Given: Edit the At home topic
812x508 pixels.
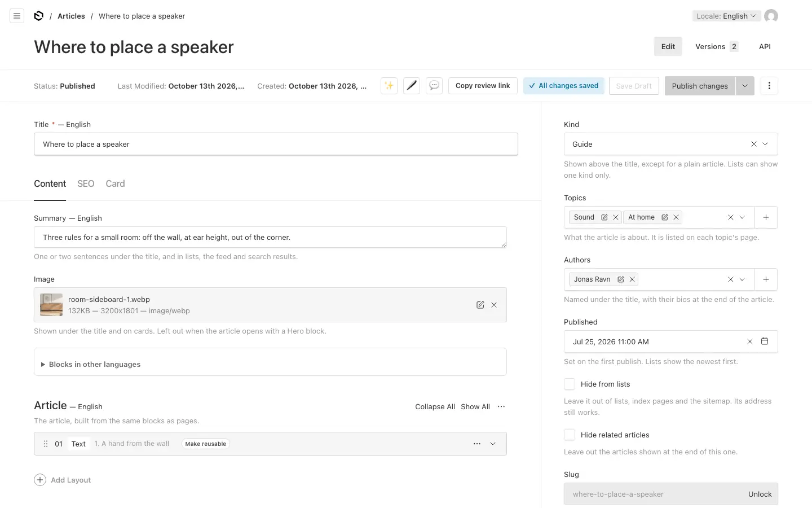Looking at the screenshot, I should pos(665,217).
